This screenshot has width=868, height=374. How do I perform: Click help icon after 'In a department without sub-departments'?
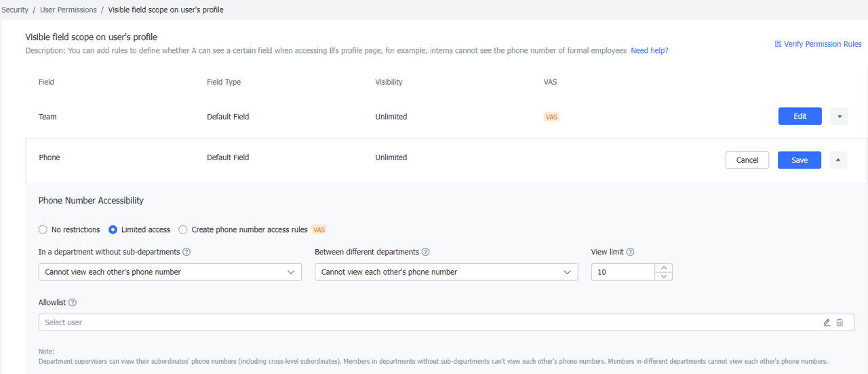pos(186,252)
